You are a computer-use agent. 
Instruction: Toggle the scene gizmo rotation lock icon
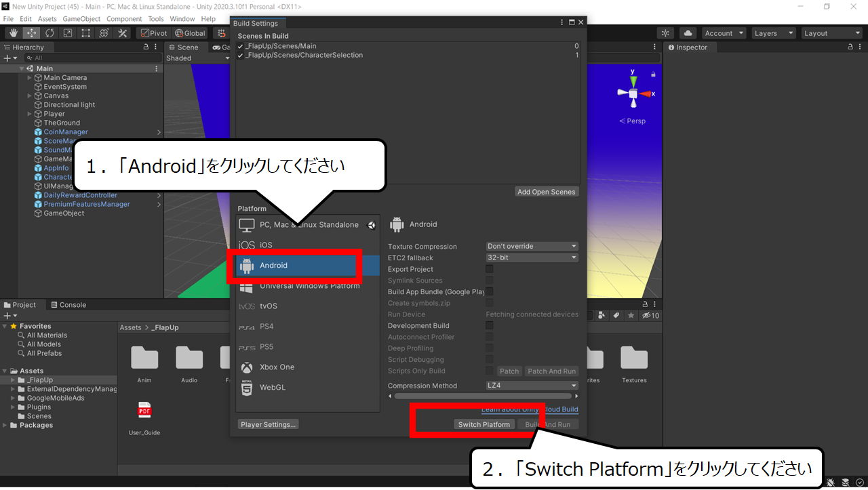click(x=653, y=74)
